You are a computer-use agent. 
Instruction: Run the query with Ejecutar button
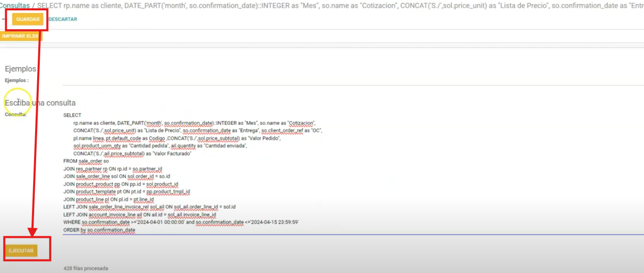pyautogui.click(x=21, y=250)
